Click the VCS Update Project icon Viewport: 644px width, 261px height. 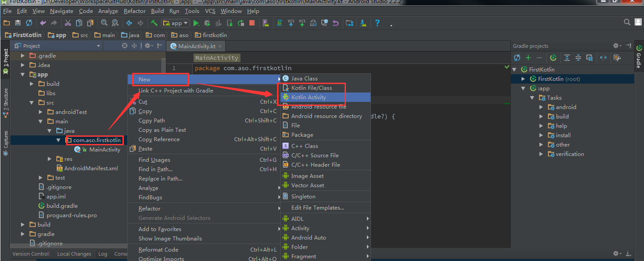(291, 23)
